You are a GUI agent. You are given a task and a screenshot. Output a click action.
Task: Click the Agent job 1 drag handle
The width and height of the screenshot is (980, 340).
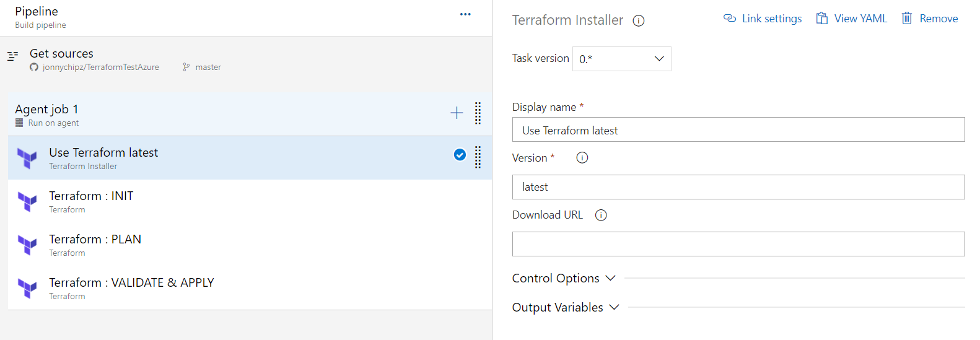pyautogui.click(x=478, y=113)
